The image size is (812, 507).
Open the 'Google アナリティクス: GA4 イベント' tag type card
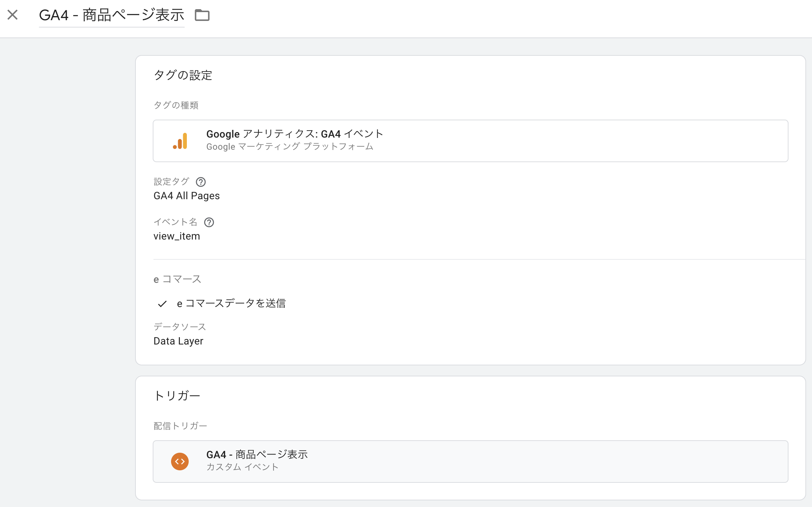[x=470, y=141]
